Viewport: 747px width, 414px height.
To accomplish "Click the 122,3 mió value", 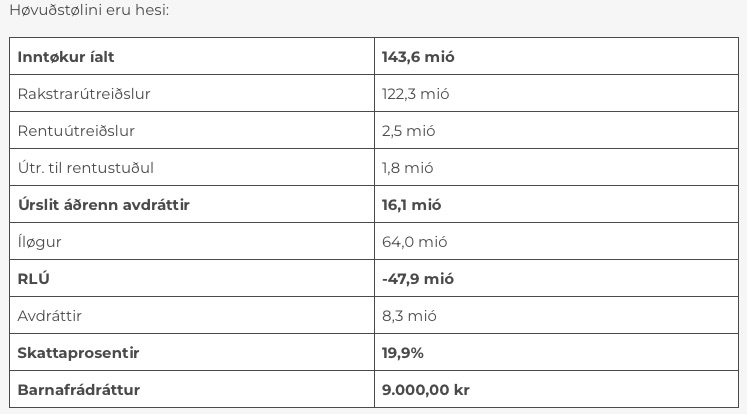I will 415,94.
